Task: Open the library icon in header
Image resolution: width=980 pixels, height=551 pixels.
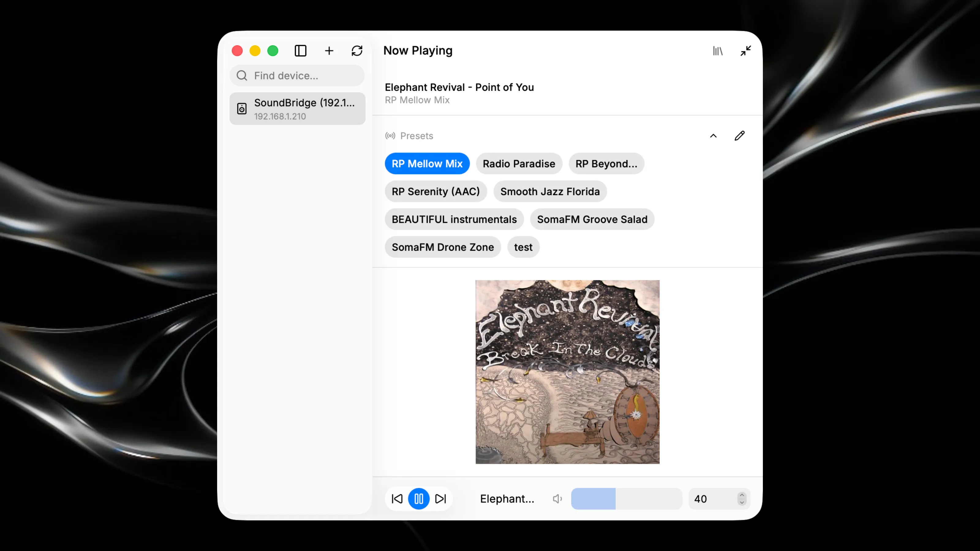Action: [718, 51]
